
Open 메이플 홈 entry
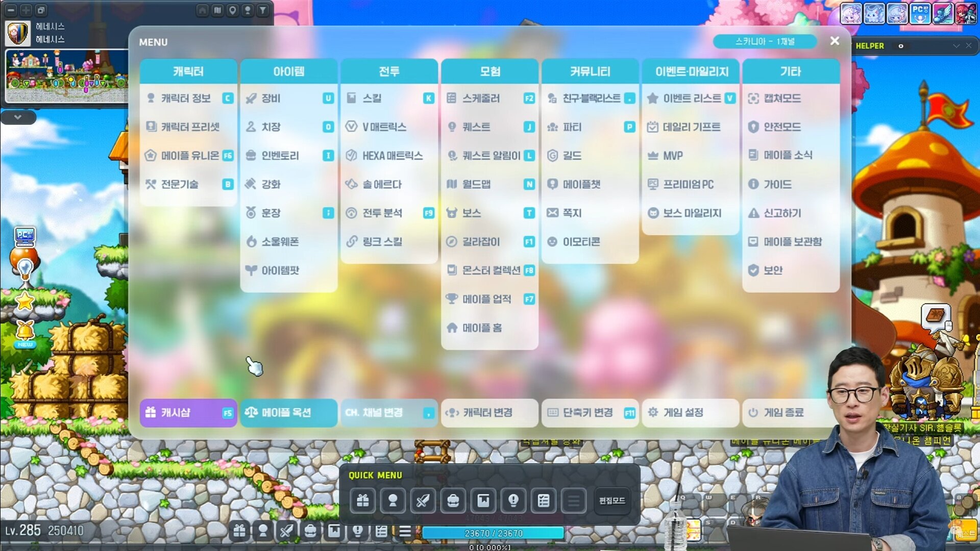point(489,328)
